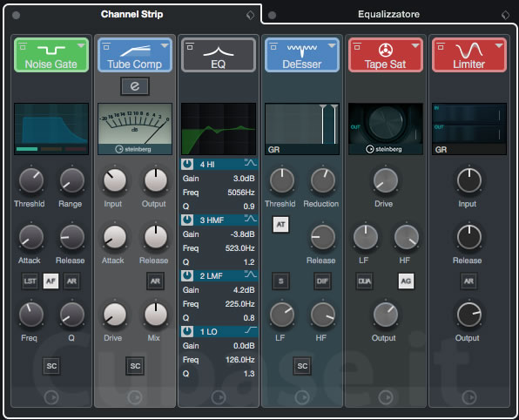Image resolution: width=519 pixels, height=420 pixels.
Task: Enable the Tube Comp SC side-chain button
Action: coord(135,366)
